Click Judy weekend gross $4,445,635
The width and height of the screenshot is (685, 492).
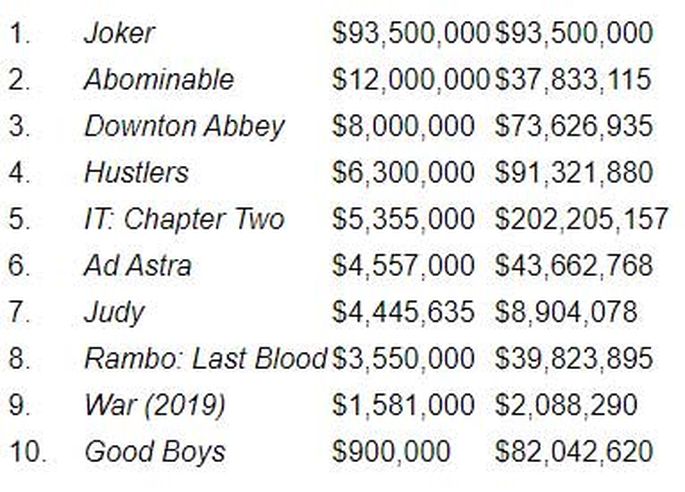tap(403, 312)
